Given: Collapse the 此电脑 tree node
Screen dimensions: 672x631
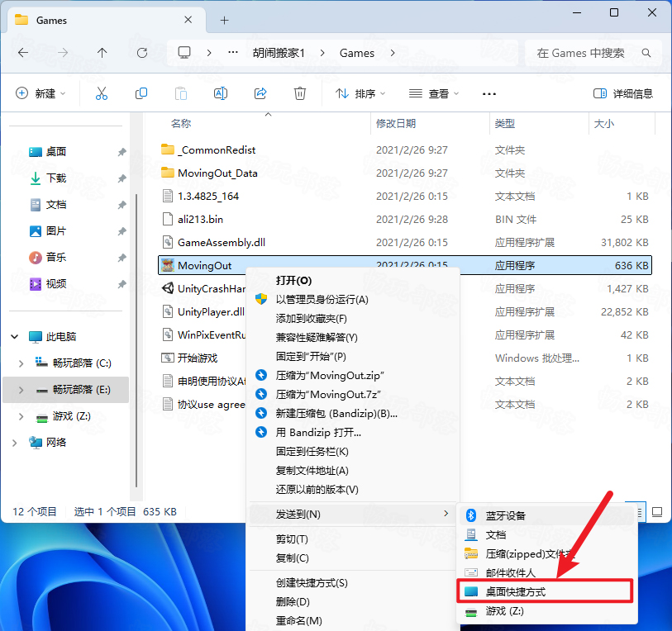Looking at the screenshot, I should pos(15,337).
